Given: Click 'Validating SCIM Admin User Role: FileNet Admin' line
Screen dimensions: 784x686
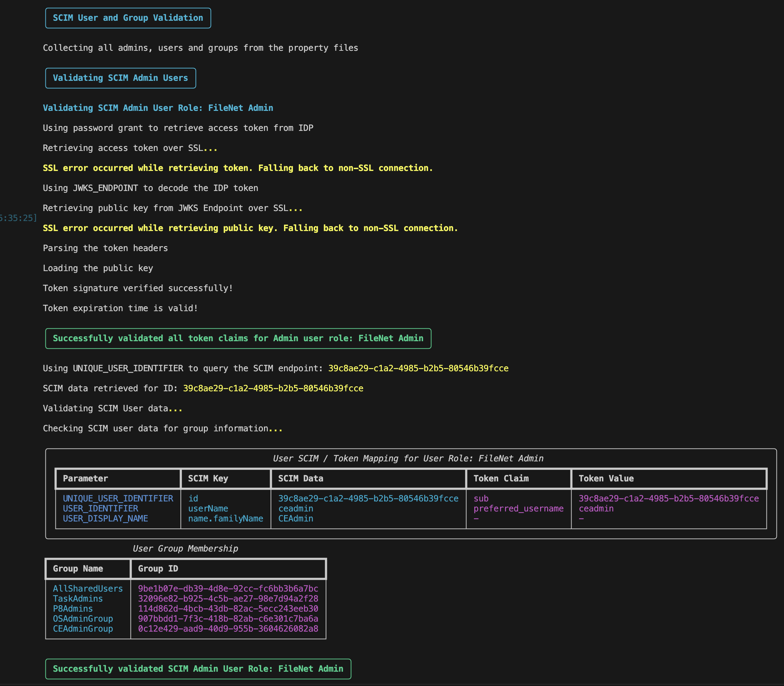Looking at the screenshot, I should (x=158, y=108).
